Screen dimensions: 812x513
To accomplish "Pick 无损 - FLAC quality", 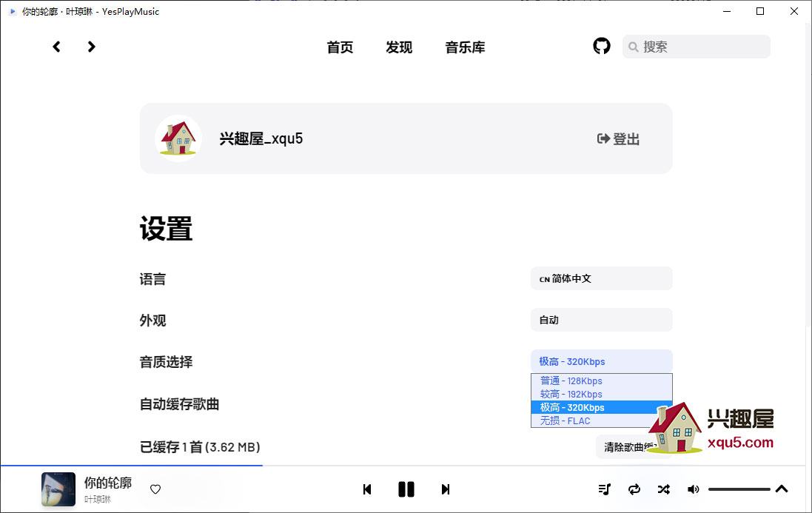I will (601, 421).
